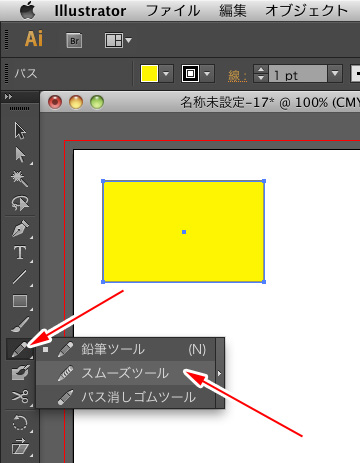Select the Paintbrush tool

point(20,325)
